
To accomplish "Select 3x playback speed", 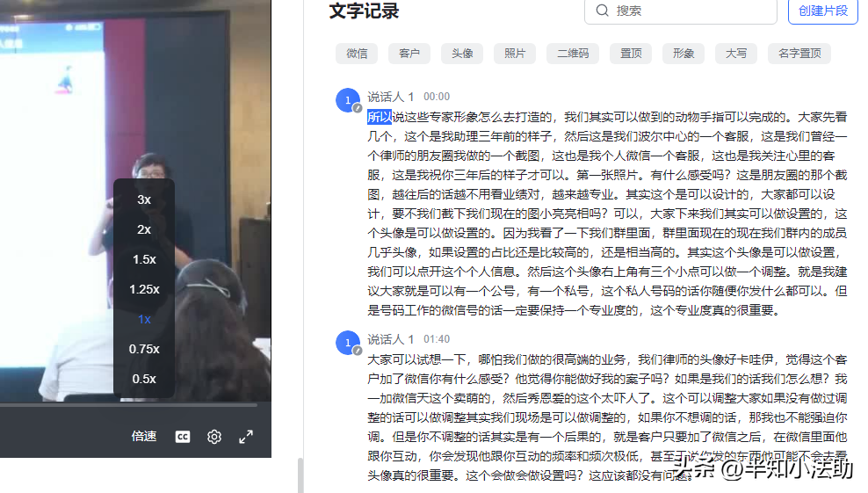I will click(144, 199).
